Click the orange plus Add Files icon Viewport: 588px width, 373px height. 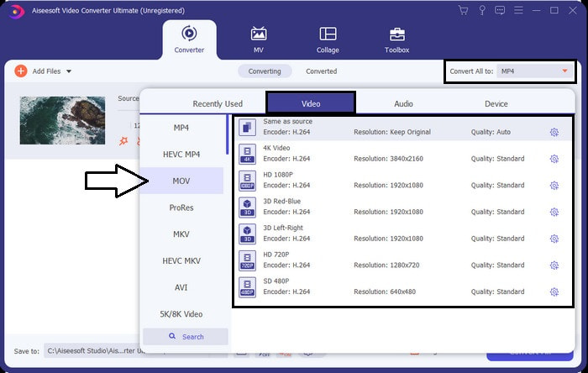click(21, 71)
